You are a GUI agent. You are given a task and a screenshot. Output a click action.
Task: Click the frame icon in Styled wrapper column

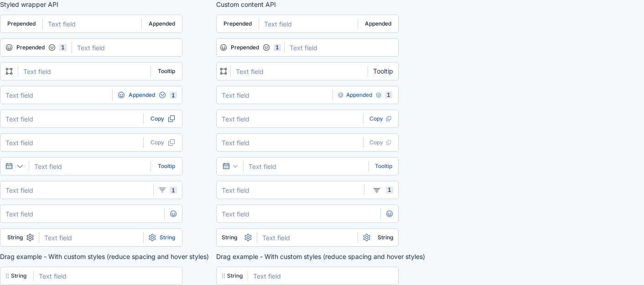pos(9,71)
